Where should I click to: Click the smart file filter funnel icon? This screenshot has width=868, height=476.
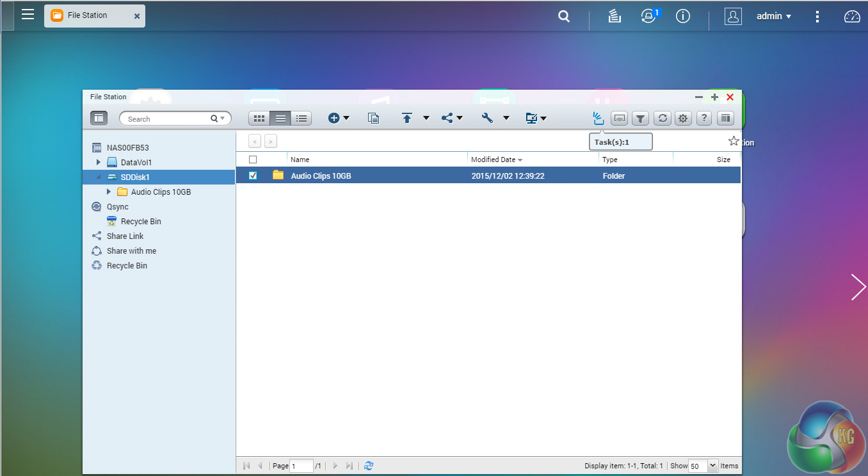click(x=640, y=118)
